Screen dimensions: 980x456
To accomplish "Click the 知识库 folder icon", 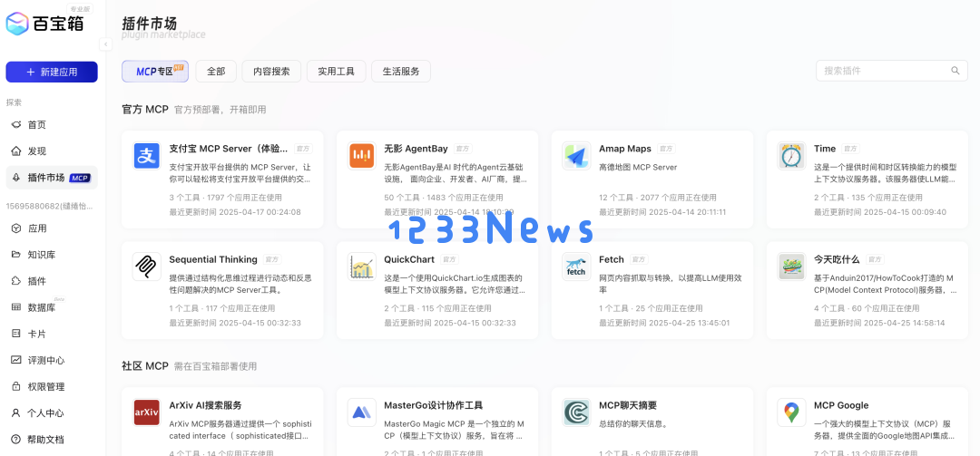I will tap(16, 254).
